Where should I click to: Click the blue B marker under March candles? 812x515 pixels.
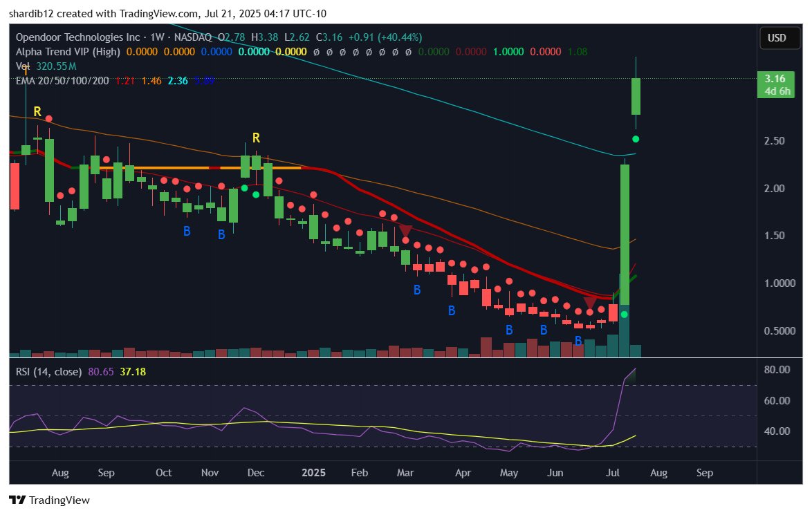point(417,290)
